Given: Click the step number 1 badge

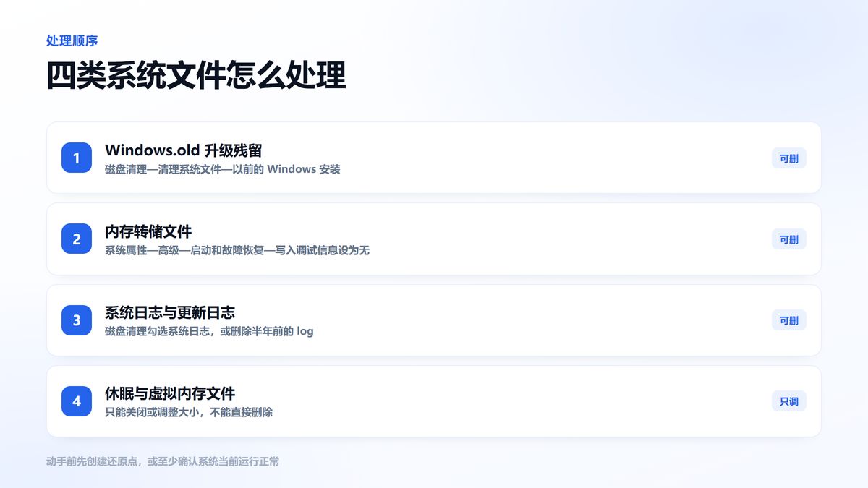Looking at the screenshot, I should 77,158.
